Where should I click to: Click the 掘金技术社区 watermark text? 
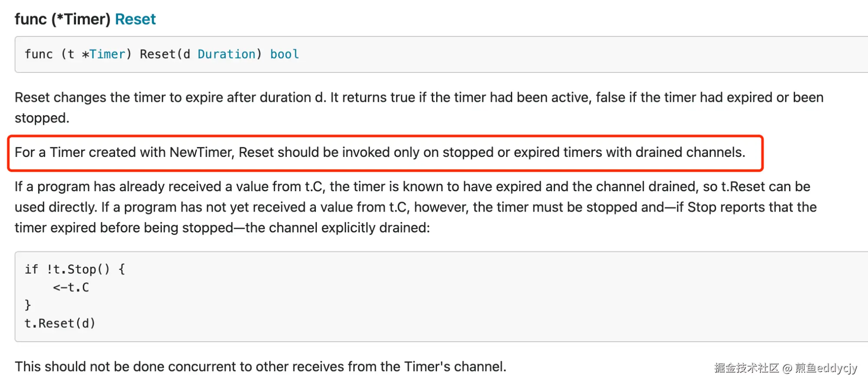point(746,368)
